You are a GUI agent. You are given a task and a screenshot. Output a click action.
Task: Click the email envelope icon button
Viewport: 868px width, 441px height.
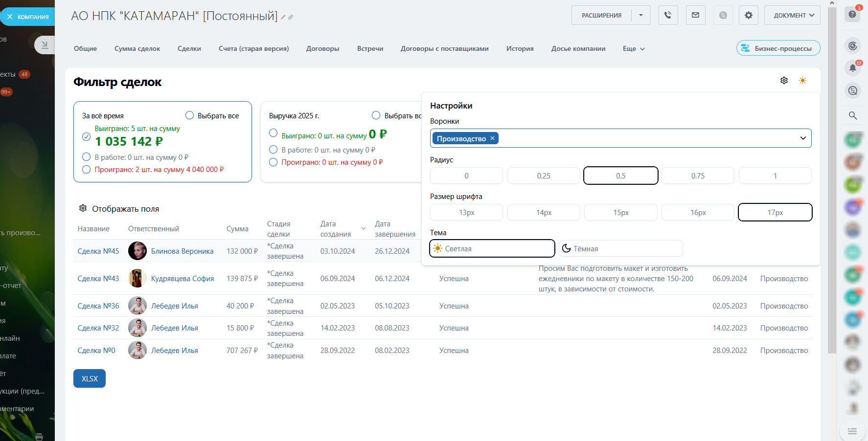[695, 15]
